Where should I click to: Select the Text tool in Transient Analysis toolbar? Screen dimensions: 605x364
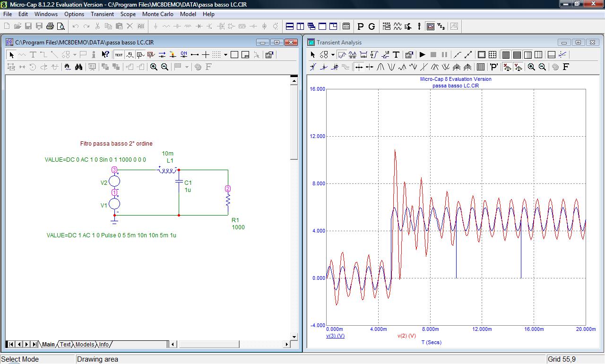(396, 55)
